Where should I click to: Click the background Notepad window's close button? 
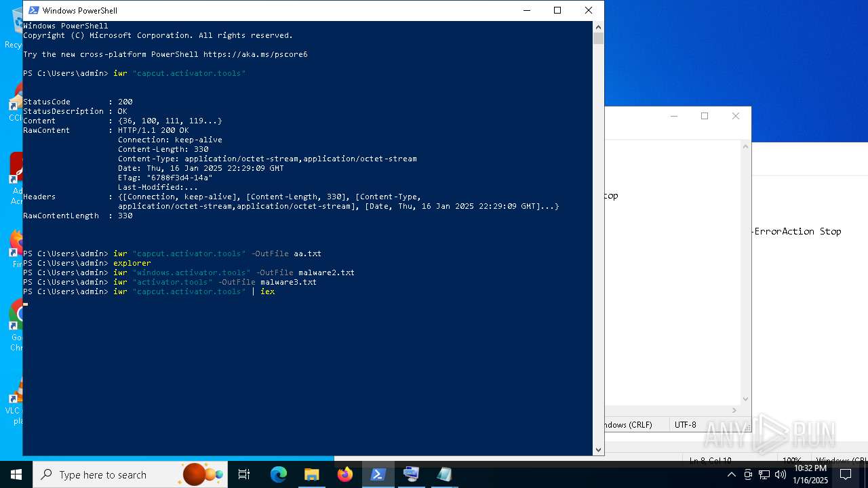[736, 116]
